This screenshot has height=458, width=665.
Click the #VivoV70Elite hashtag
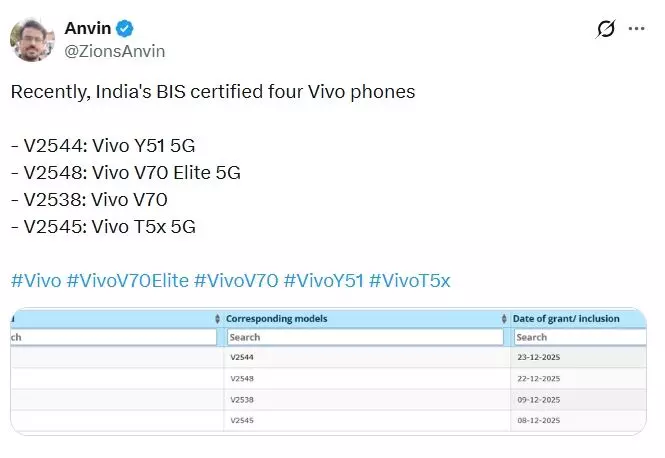[x=127, y=281]
